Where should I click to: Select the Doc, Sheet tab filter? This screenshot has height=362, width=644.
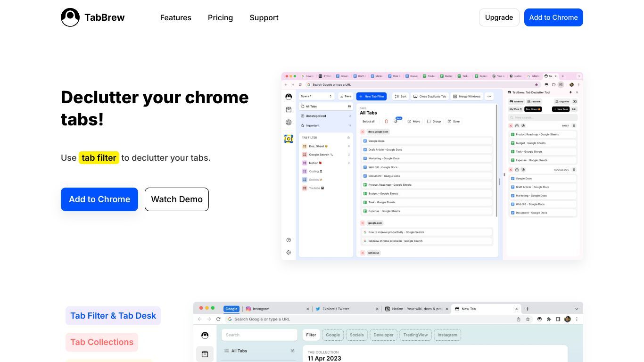pos(326,146)
